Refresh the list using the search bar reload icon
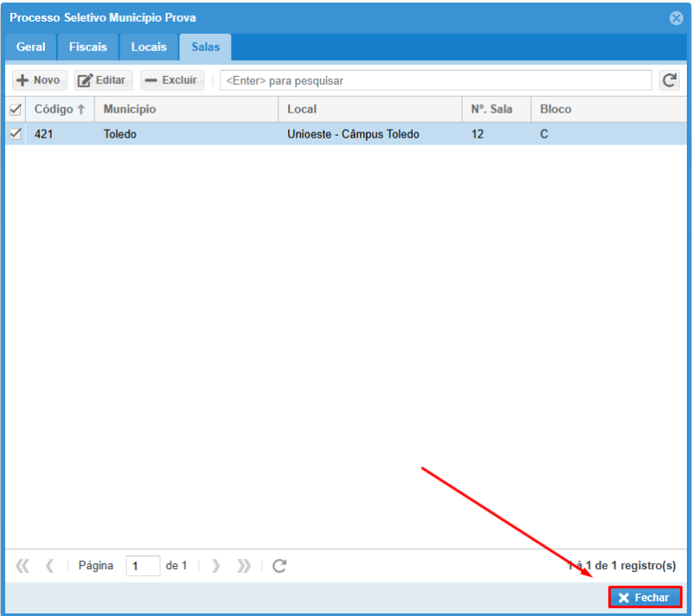The height and width of the screenshot is (616, 692). [669, 80]
